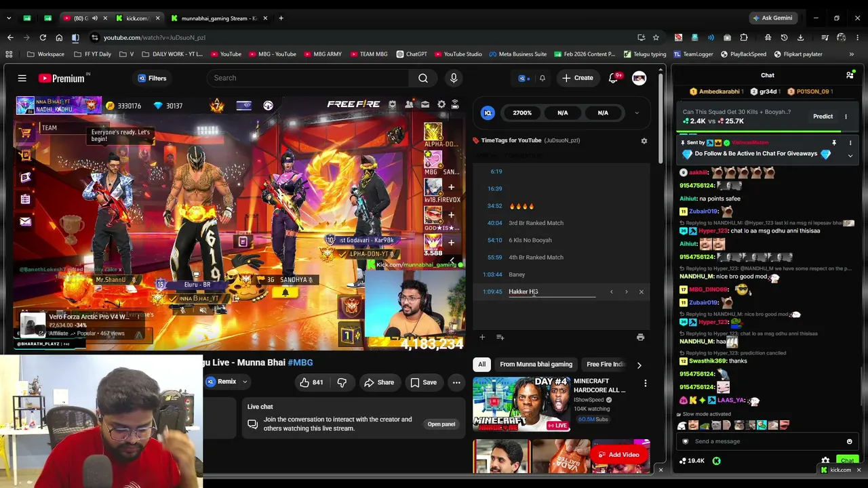
Task: Focus the YouTube search field
Action: pos(309,78)
